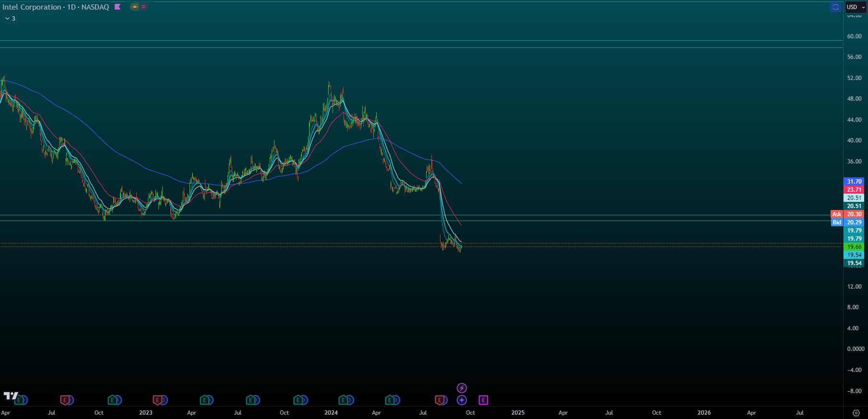Viewport: 868px width, 419px height.
Task: Open the green earnings marker above Apr 2024
Action: click(x=390, y=400)
